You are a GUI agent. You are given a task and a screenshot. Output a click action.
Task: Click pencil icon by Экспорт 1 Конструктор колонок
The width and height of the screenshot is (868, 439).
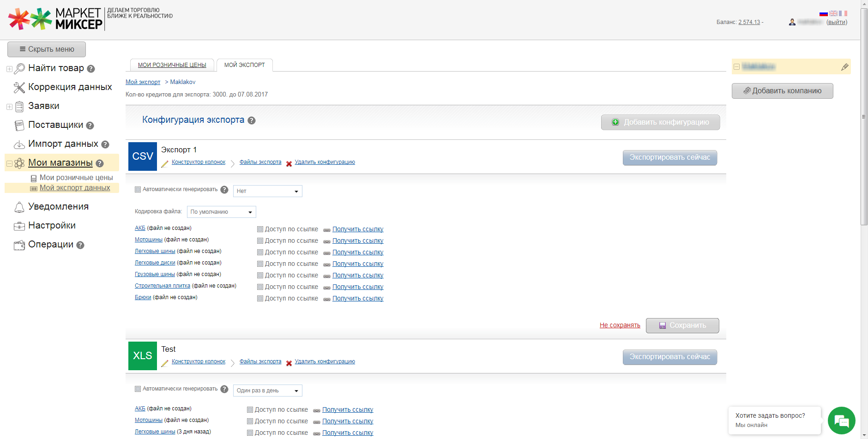click(x=165, y=164)
